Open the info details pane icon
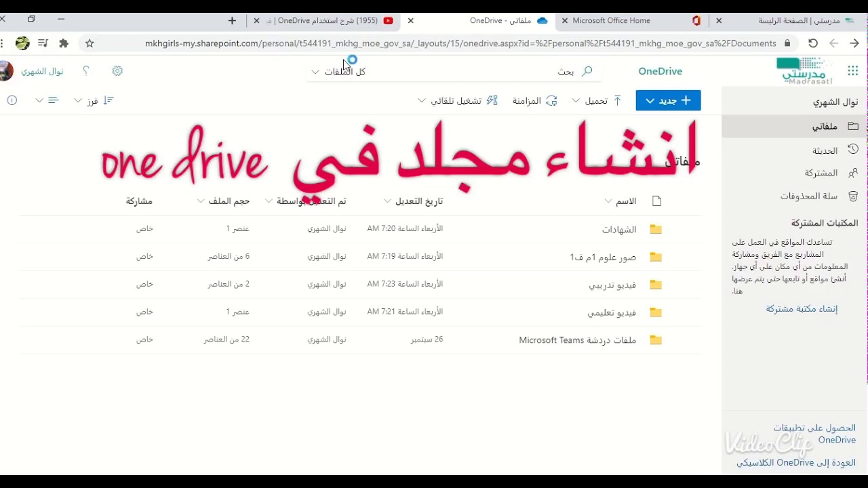 tap(12, 100)
